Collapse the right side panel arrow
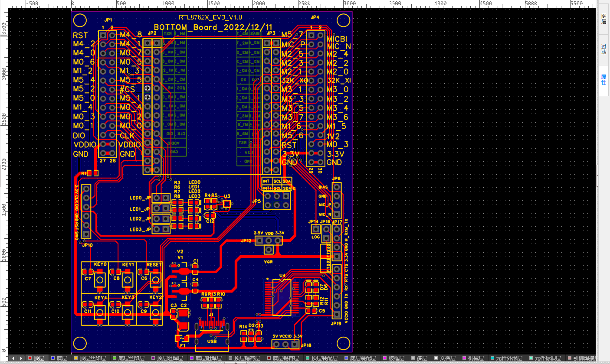The image size is (610, 364). (x=597, y=175)
